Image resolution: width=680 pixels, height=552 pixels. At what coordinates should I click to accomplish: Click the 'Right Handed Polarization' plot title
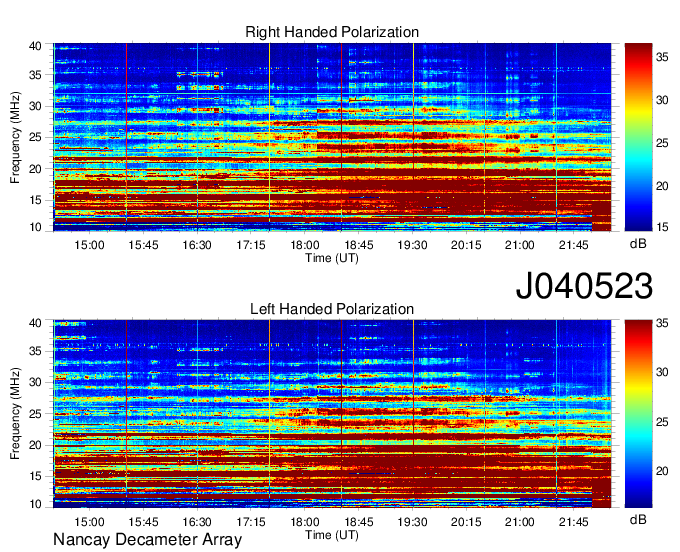click(x=332, y=32)
